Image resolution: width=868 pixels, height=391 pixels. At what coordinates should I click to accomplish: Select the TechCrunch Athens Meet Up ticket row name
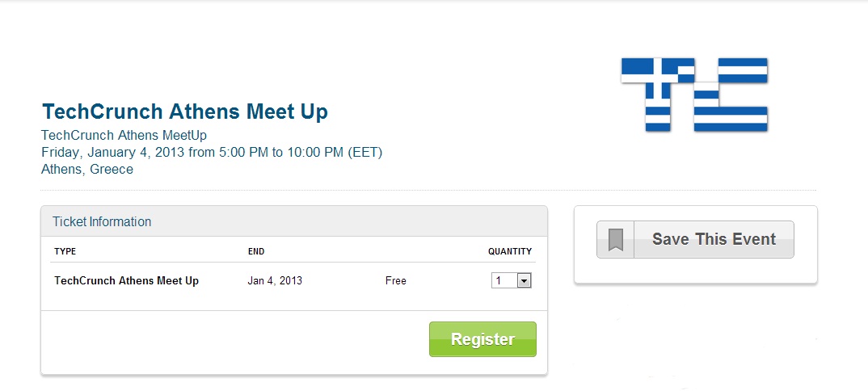126,281
